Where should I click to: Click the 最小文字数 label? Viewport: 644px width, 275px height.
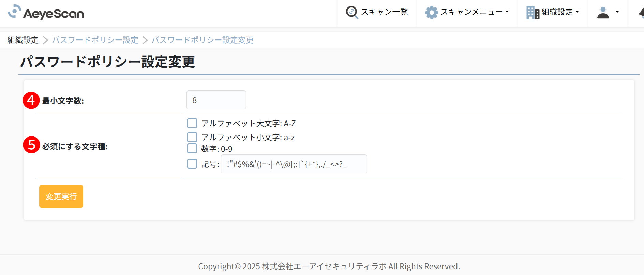coord(63,101)
